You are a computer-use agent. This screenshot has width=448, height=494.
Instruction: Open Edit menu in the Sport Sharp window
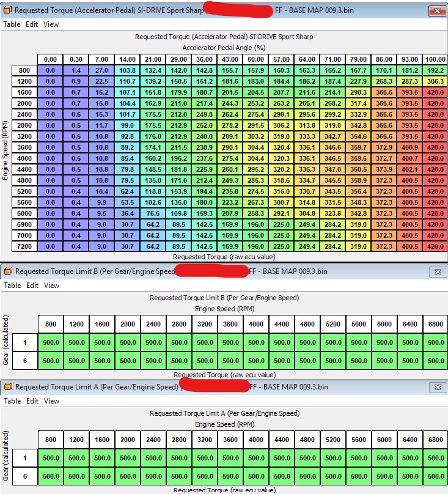click(32, 24)
